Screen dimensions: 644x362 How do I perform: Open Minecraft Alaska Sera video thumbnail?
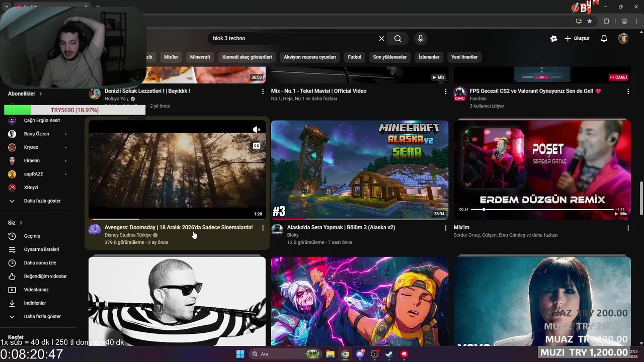pos(360,170)
